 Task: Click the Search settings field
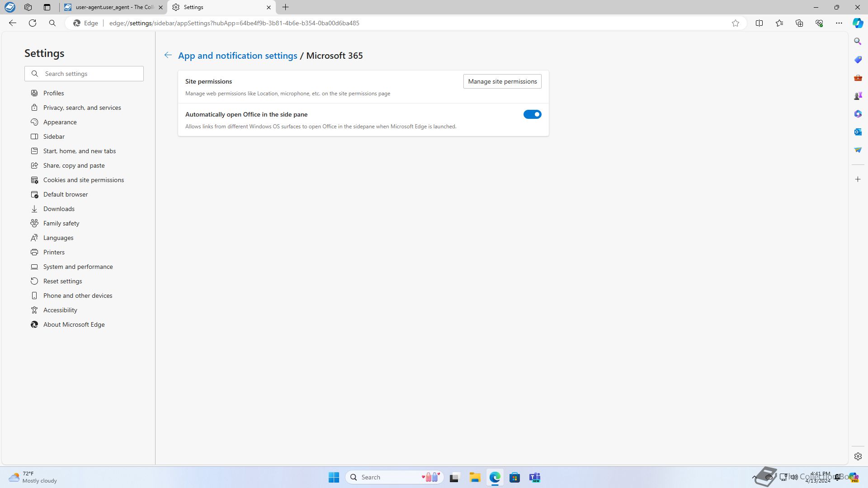point(84,74)
